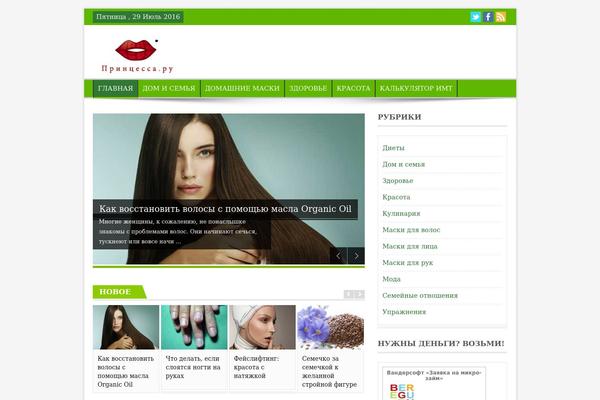
Task: Open thumbnail of flax flowers and seeds
Action: [330, 327]
